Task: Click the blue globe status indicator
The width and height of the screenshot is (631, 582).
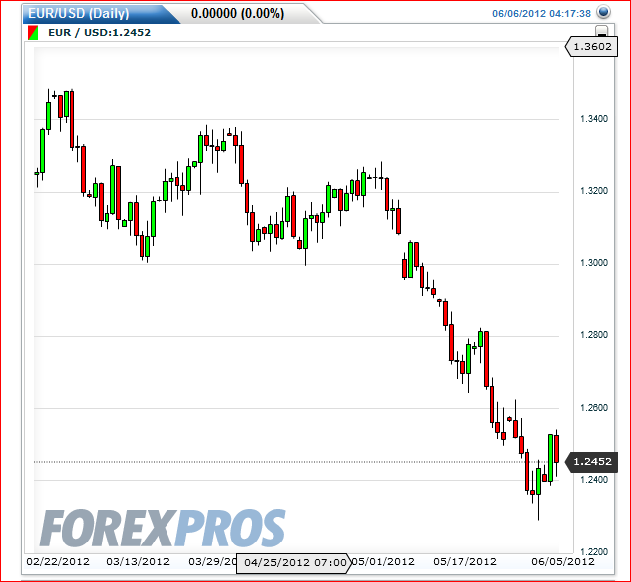Action: pyautogui.click(x=603, y=12)
